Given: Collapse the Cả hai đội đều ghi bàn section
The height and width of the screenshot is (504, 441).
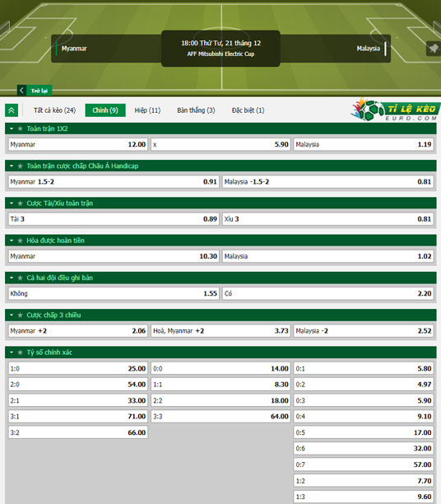Looking at the screenshot, I should click(12, 278).
